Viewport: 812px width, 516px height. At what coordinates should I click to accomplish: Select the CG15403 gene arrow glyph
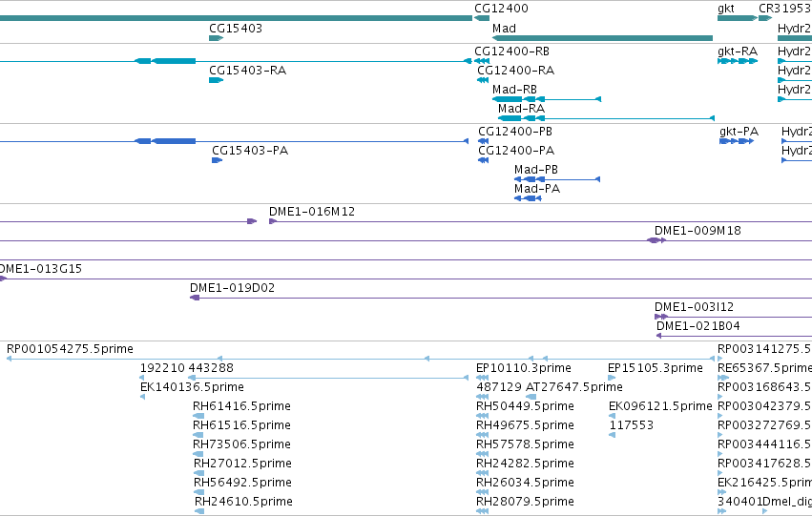pyautogui.click(x=216, y=38)
